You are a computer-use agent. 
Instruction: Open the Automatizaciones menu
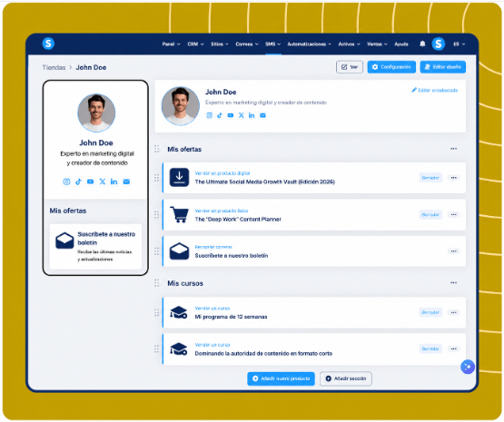click(310, 44)
